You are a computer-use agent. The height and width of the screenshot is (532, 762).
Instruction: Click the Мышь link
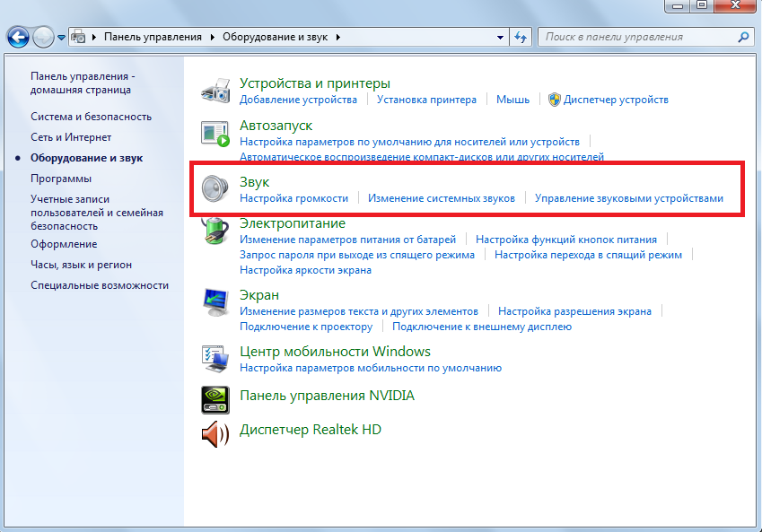tap(512, 100)
